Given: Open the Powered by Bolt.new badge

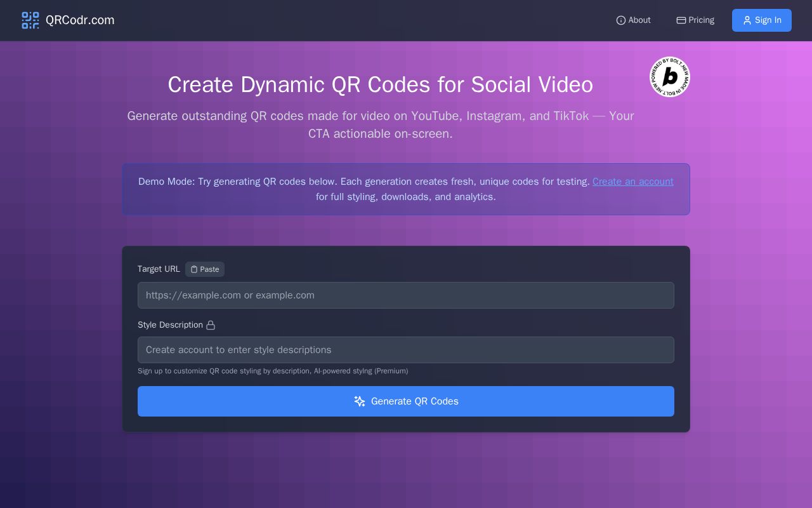Looking at the screenshot, I should point(670,77).
